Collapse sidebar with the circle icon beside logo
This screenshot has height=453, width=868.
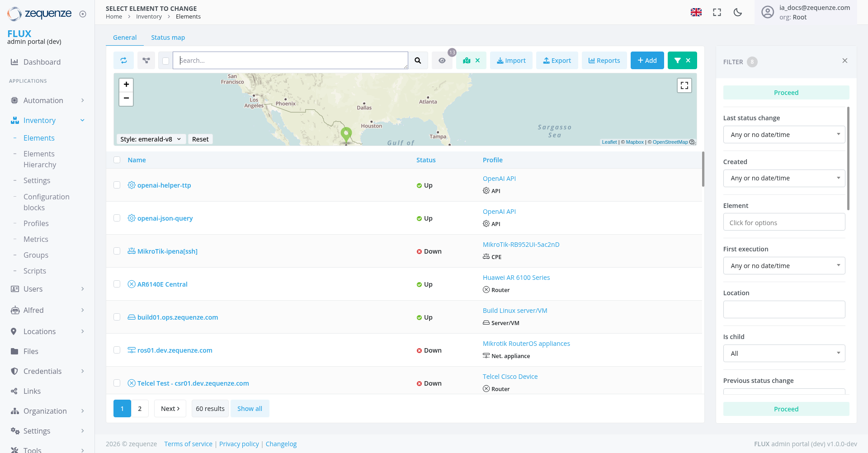(x=83, y=14)
